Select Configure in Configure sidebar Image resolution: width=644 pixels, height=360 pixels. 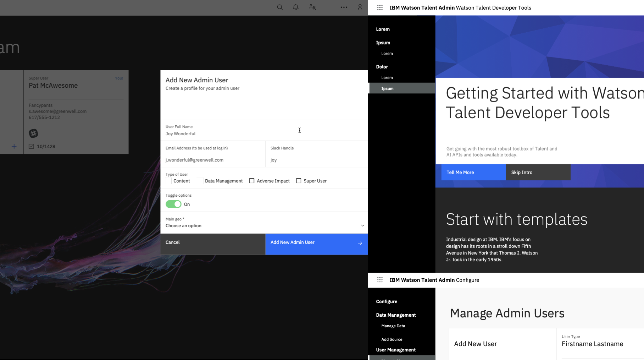387,301
